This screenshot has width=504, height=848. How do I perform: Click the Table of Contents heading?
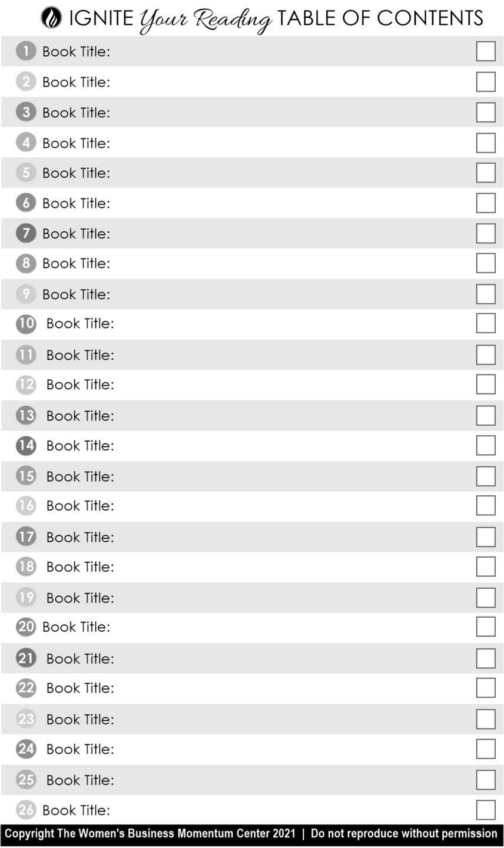pyautogui.click(x=380, y=19)
